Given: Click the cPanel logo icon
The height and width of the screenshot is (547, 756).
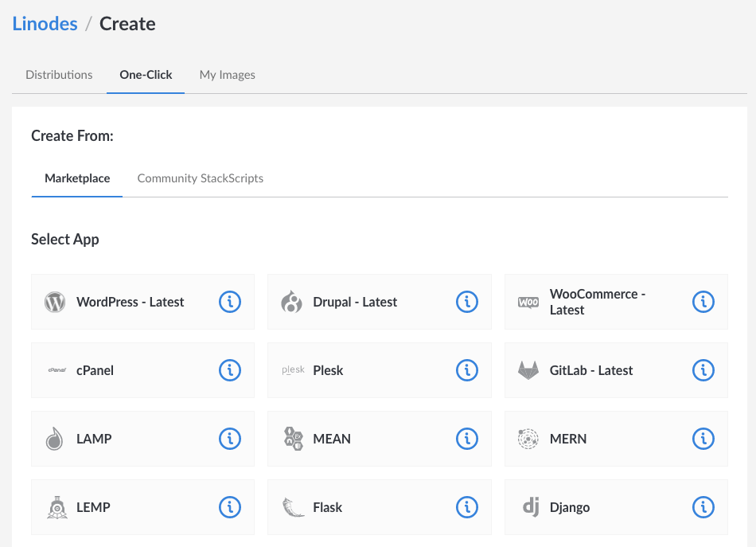Looking at the screenshot, I should pyautogui.click(x=55, y=370).
